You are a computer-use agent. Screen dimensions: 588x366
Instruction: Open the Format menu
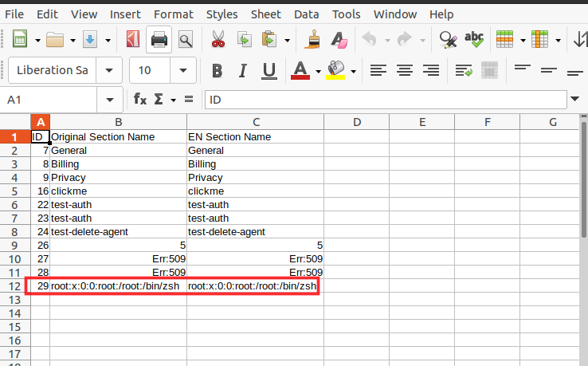[x=174, y=14]
